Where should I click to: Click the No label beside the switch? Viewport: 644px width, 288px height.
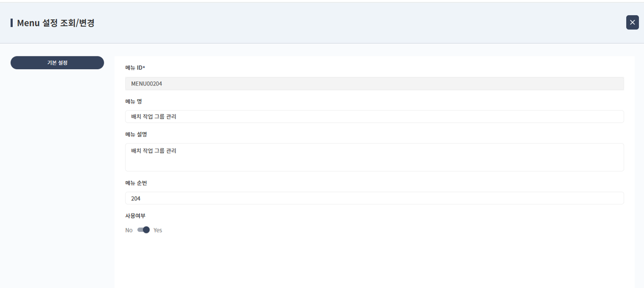tap(129, 230)
